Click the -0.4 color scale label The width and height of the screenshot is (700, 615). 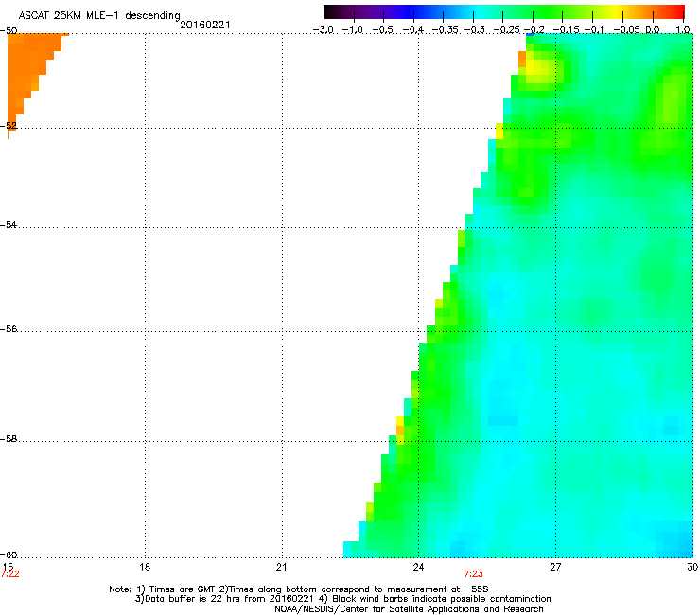pyautogui.click(x=413, y=30)
